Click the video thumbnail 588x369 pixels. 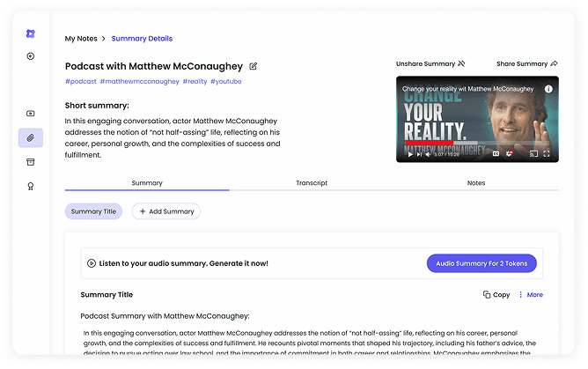(x=477, y=119)
